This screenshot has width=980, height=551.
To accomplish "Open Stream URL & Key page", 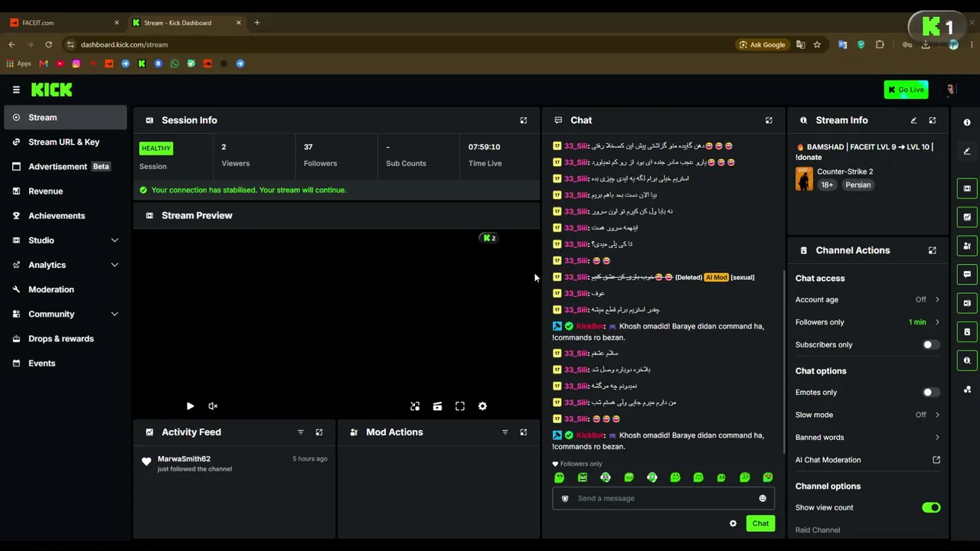I will (x=65, y=142).
